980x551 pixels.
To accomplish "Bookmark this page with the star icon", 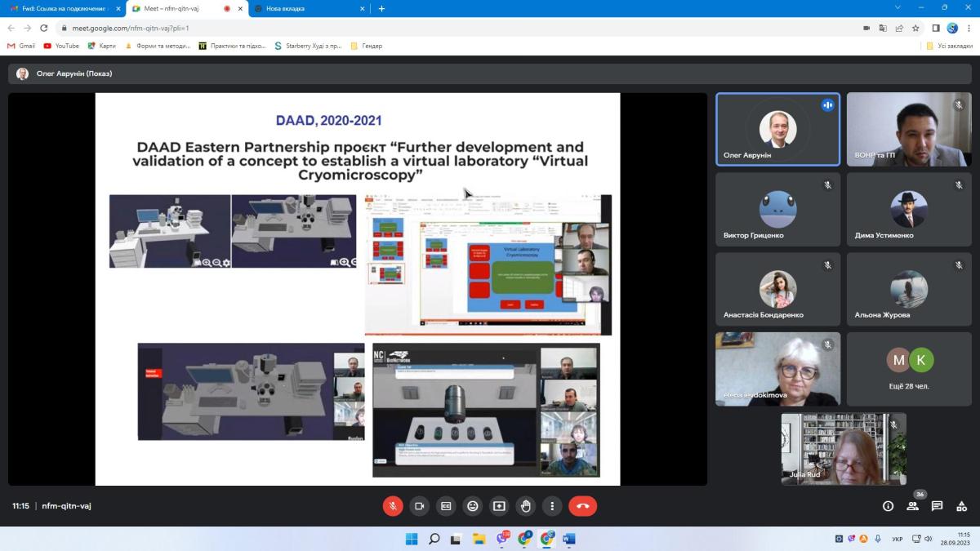I will coord(915,28).
